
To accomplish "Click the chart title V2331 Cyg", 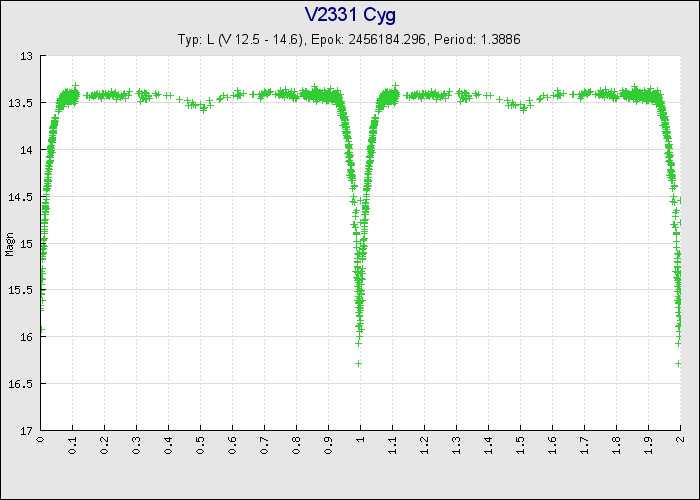I will [350, 15].
